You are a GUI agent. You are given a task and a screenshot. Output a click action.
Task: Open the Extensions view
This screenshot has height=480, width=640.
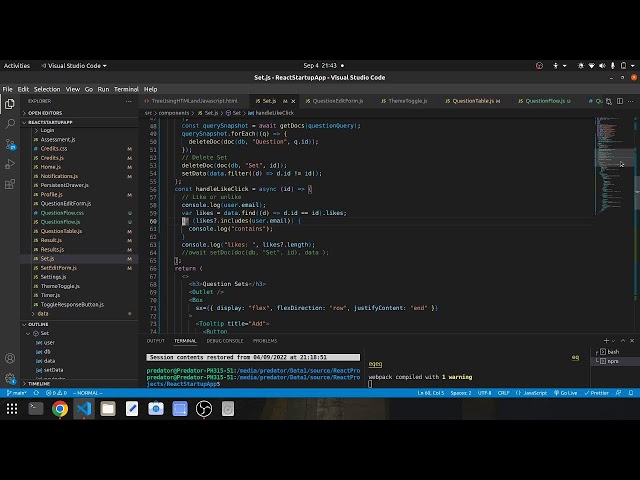pyautogui.click(x=10, y=184)
